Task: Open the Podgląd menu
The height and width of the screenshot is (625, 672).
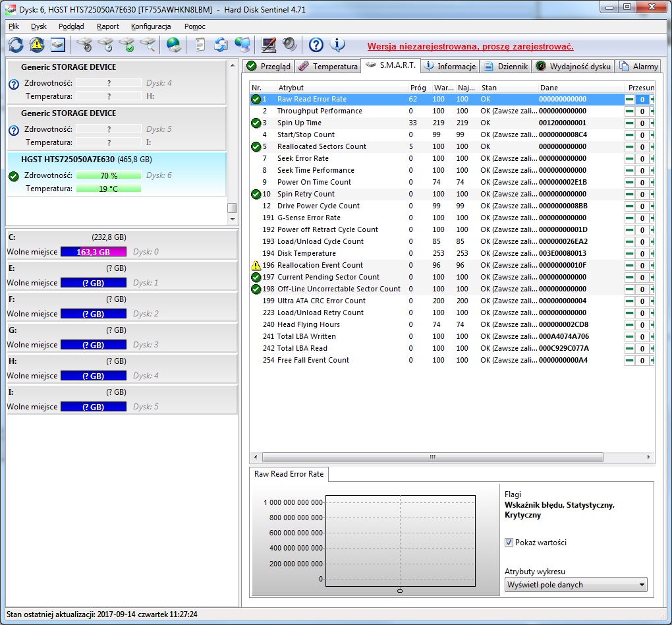Action: pyautogui.click(x=71, y=26)
